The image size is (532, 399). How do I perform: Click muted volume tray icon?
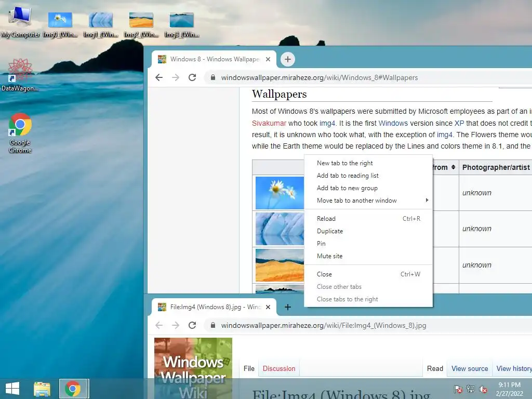(x=483, y=389)
